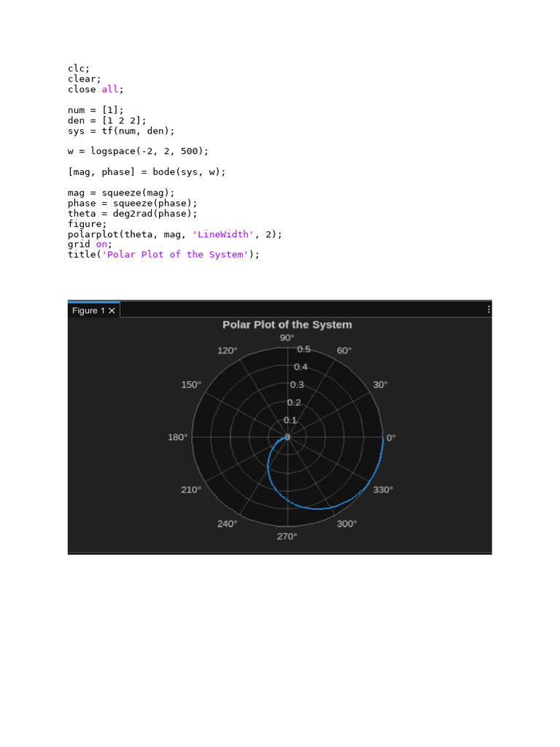Click the 'figure;' code line
560x747 pixels.
click(x=87, y=224)
